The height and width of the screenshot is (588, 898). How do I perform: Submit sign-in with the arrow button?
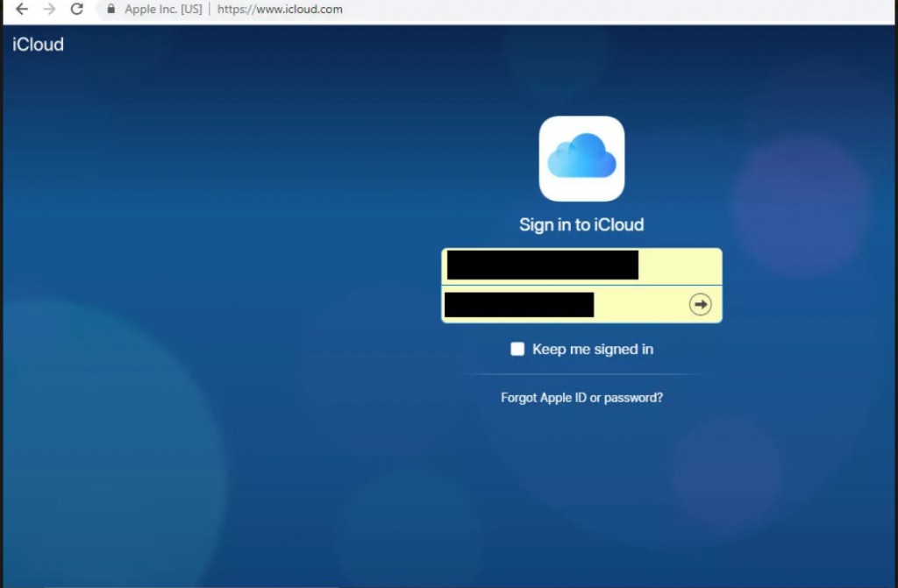coord(700,304)
